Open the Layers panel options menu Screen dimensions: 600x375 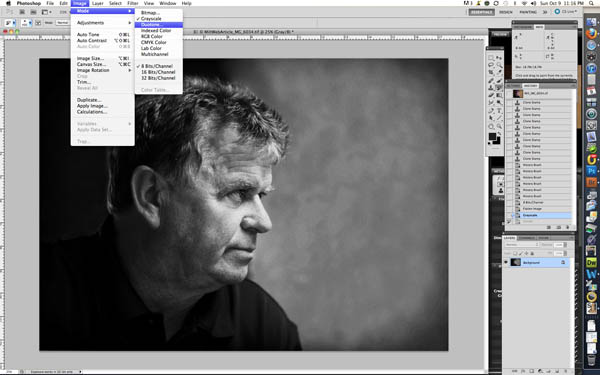point(572,238)
